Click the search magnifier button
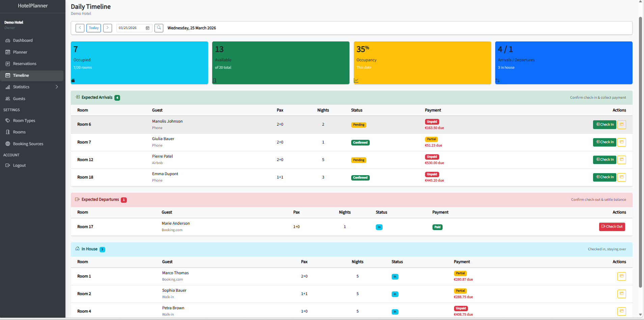Image resolution: width=644 pixels, height=320 pixels. [159, 28]
